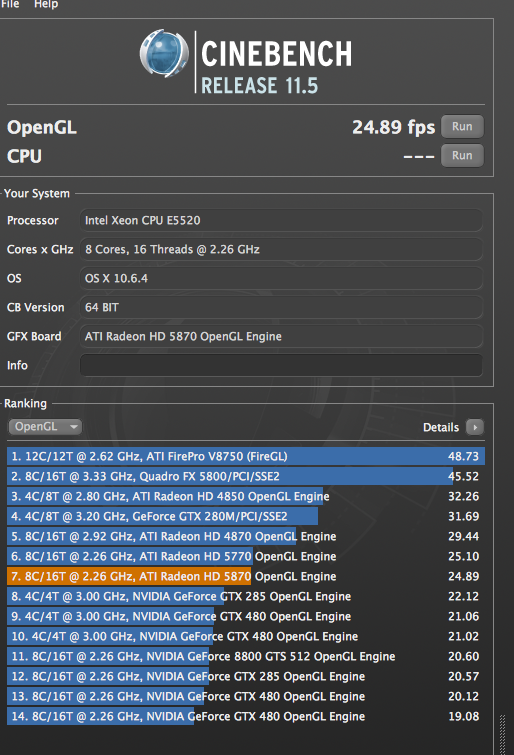Select ranking row 12 GTX 285 scoring 20.57
This screenshot has height=755, width=514.
click(x=246, y=676)
